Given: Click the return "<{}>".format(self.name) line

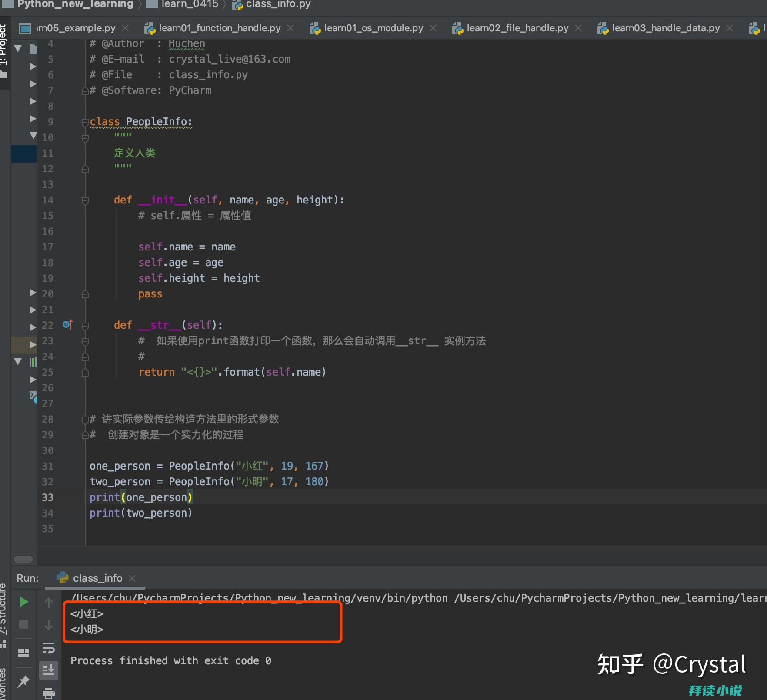Looking at the screenshot, I should tap(232, 372).
